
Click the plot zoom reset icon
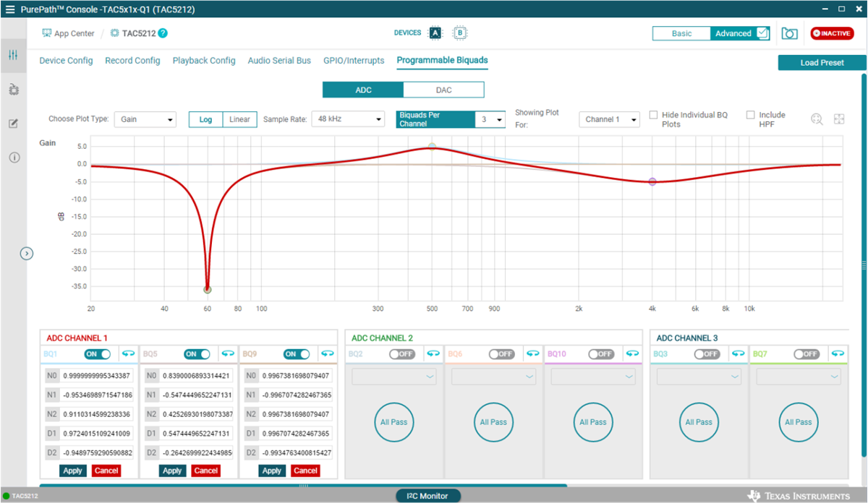[x=817, y=119]
